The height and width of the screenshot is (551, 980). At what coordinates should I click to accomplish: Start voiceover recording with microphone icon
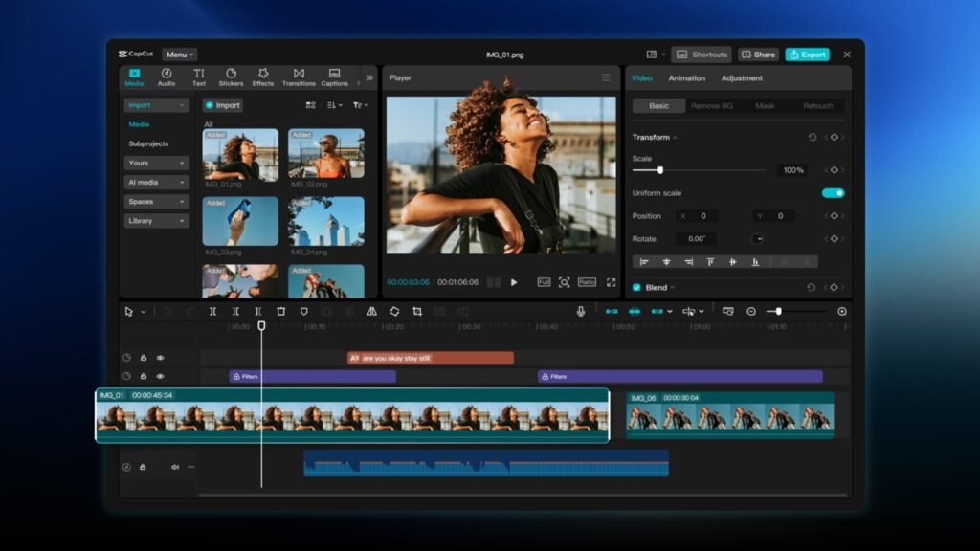point(581,311)
